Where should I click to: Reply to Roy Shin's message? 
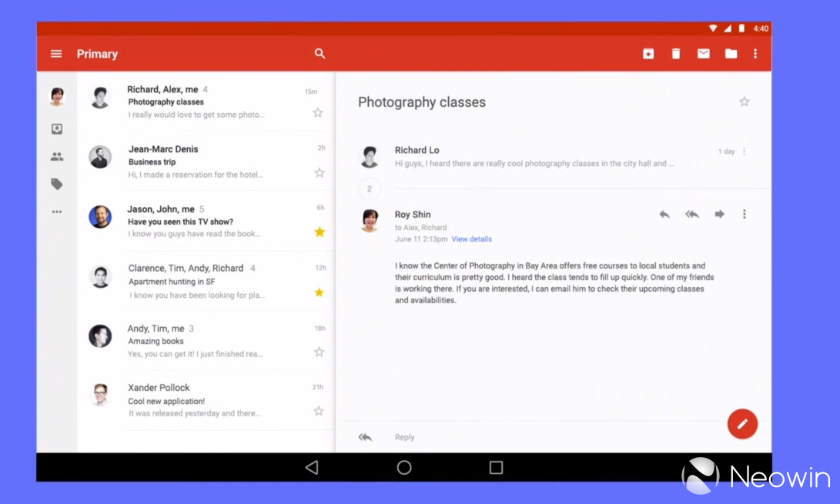(664, 214)
